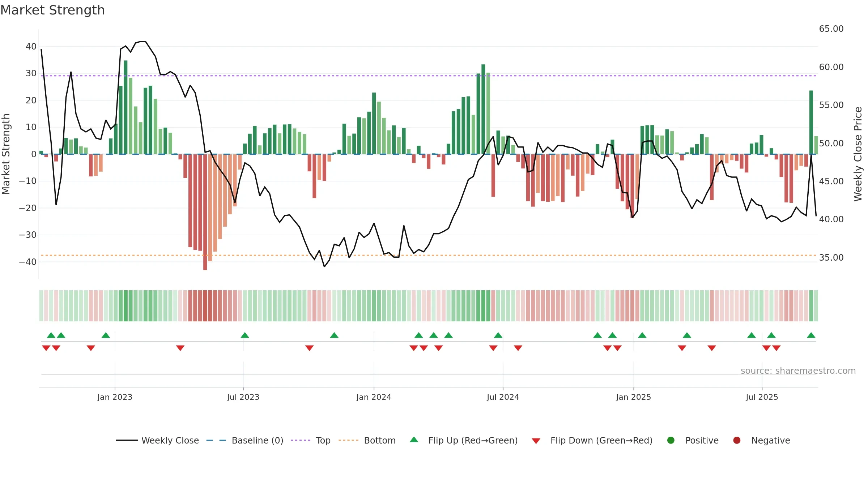Click the purple dotted Top threshold line in chart
This screenshot has height=488, width=868.
point(429,76)
